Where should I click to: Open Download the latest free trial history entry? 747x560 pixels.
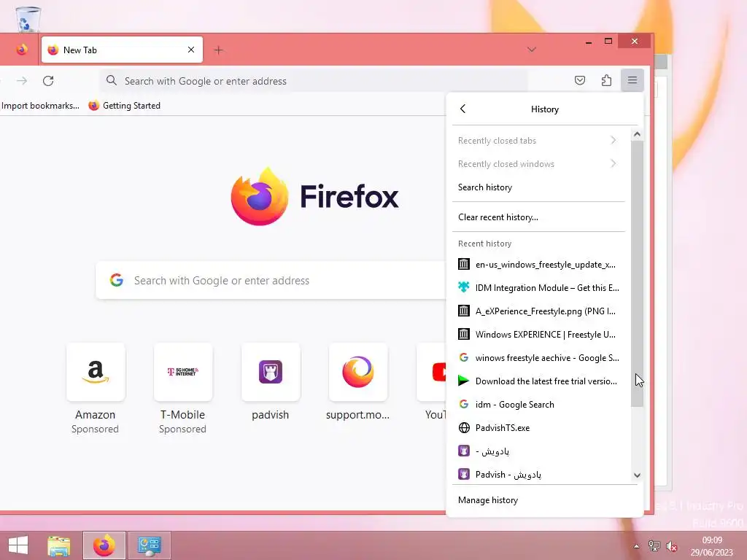[x=538, y=381]
